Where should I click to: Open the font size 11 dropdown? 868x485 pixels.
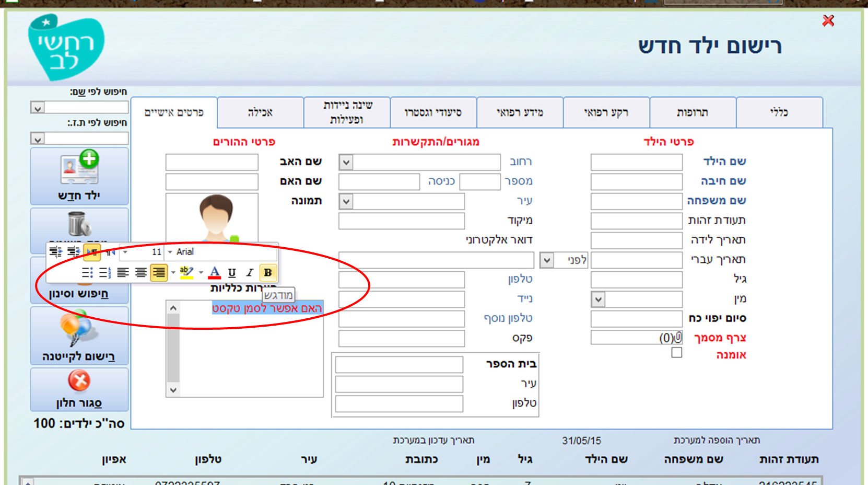click(x=125, y=252)
